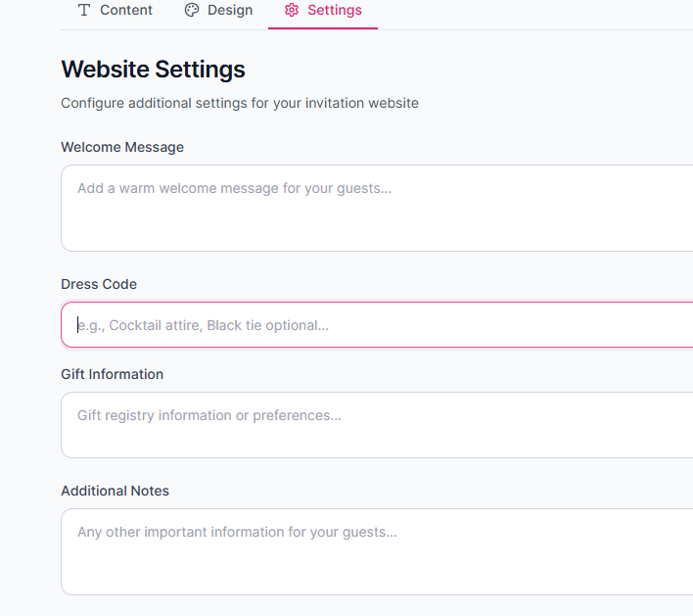Click the Website Settings heading
This screenshot has width=693, height=616.
click(153, 70)
